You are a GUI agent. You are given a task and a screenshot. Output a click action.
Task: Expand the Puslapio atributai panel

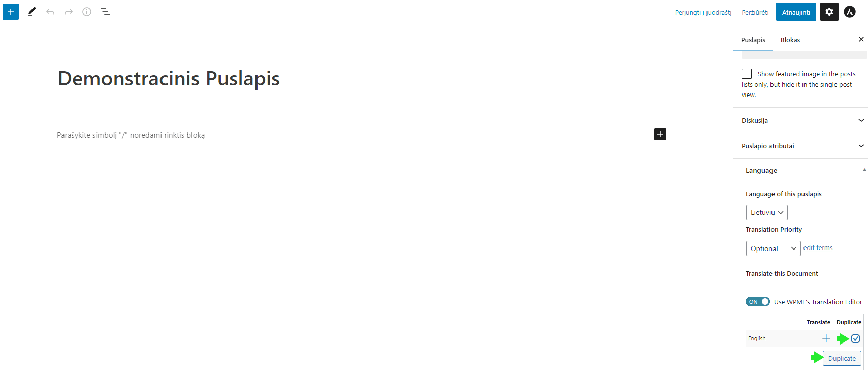(800, 146)
